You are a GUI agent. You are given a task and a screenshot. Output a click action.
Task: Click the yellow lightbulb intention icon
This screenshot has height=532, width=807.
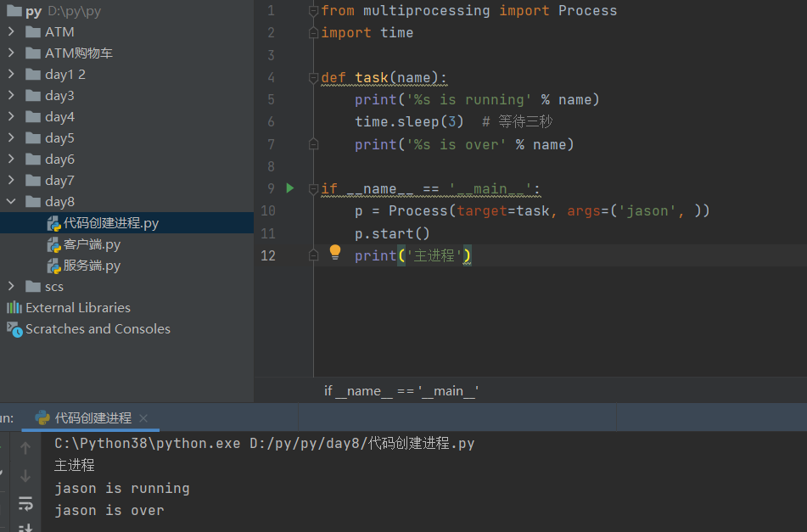tap(334, 253)
